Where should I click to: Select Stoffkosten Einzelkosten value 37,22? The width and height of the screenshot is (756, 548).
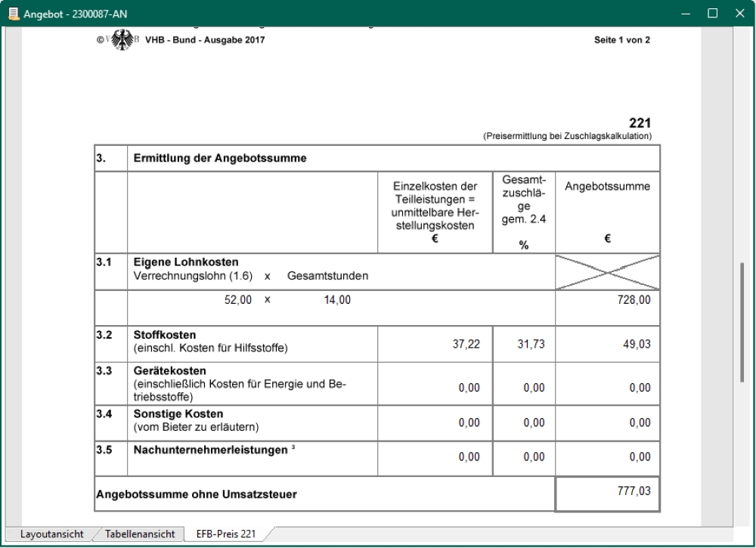point(466,344)
